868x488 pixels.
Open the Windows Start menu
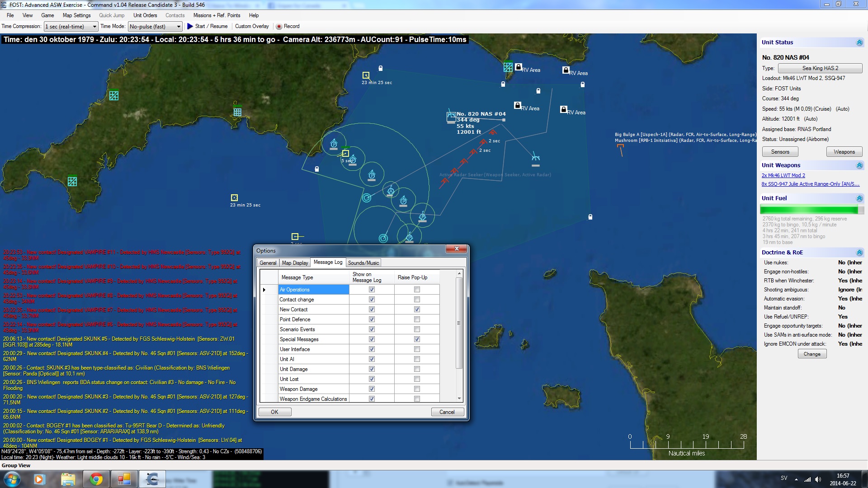pyautogui.click(x=12, y=479)
